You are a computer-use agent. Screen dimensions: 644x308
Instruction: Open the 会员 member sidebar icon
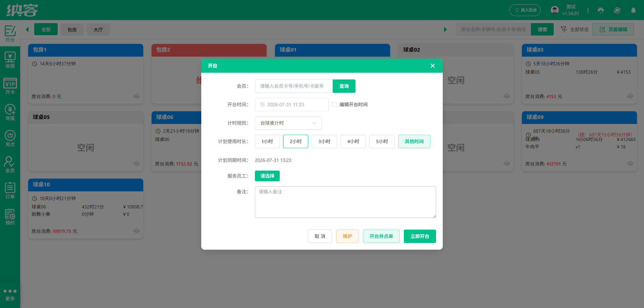pos(10,164)
